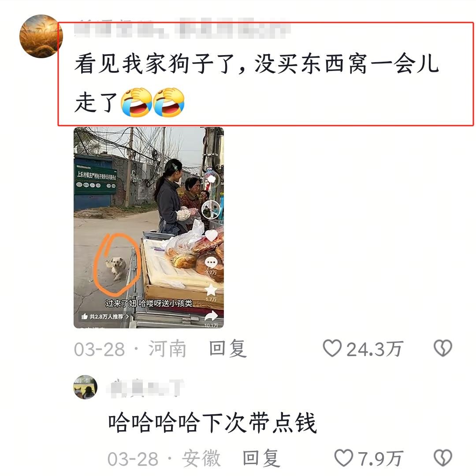
Task: Click 回复 under the 安徽 reply
Action: pos(261,458)
